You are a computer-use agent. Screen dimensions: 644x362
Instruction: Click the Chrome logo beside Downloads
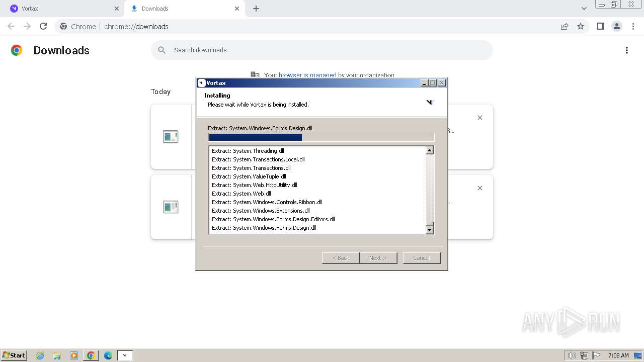pyautogui.click(x=17, y=50)
